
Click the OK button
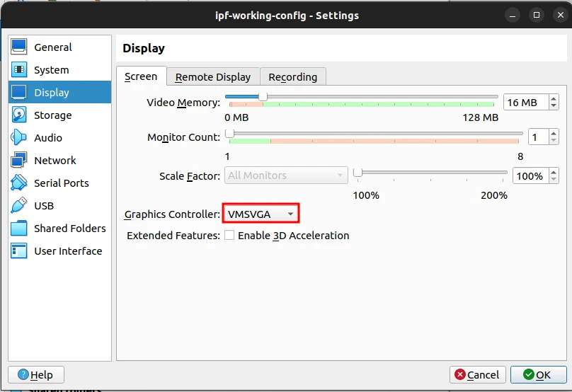(x=536, y=375)
